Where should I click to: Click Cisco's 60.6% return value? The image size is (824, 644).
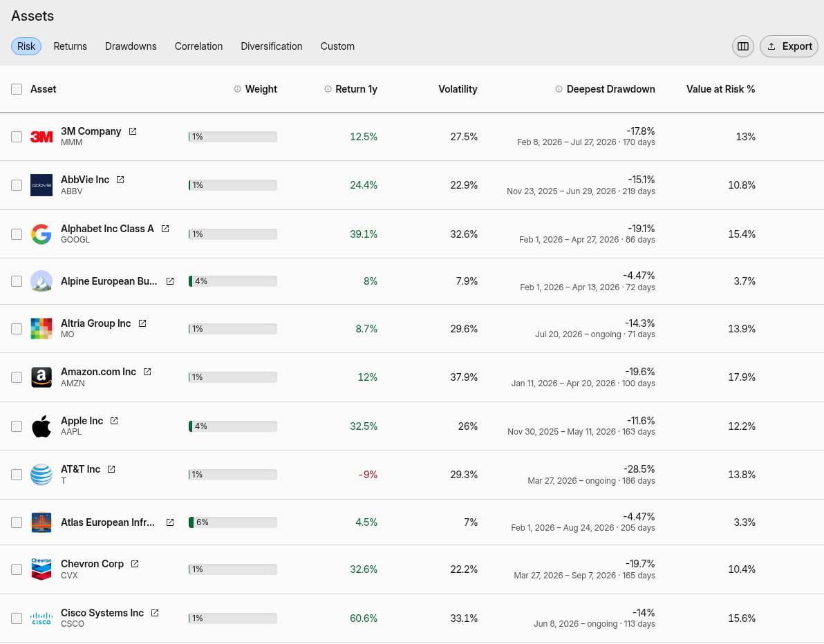coord(364,618)
